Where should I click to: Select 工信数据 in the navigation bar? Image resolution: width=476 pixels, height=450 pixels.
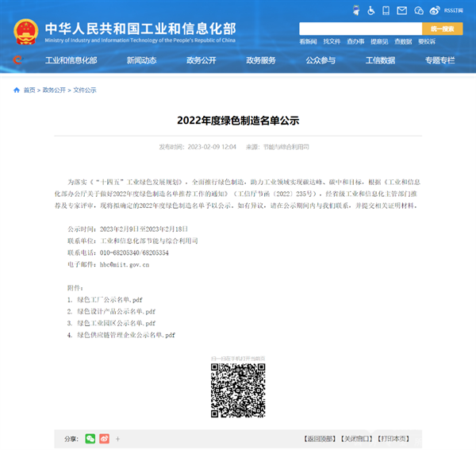tap(380, 60)
